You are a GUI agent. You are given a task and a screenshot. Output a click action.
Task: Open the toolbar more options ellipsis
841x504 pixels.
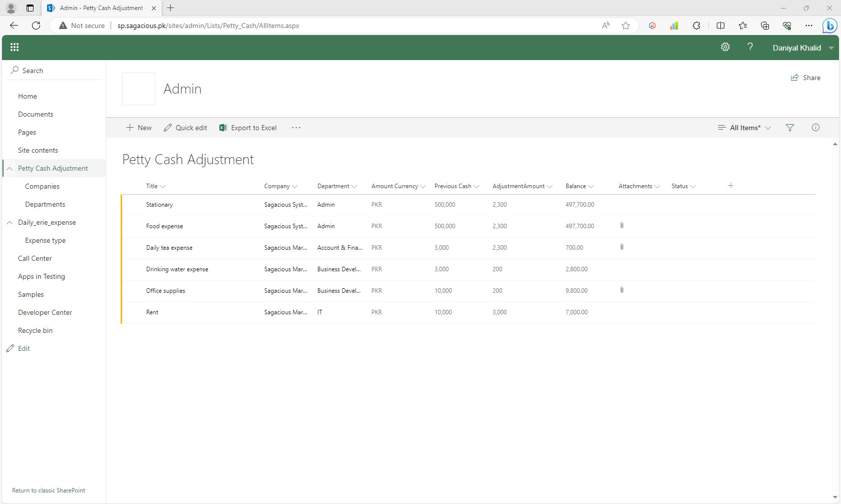point(296,128)
